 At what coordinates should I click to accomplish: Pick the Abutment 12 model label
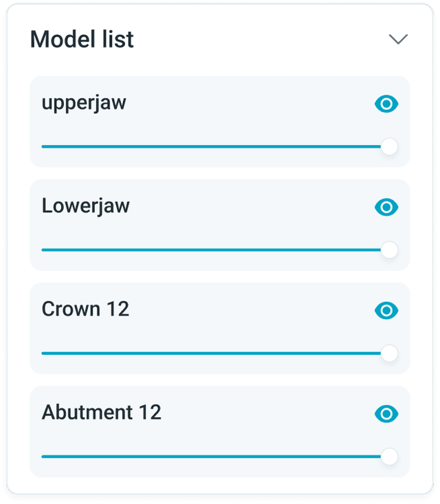101,412
